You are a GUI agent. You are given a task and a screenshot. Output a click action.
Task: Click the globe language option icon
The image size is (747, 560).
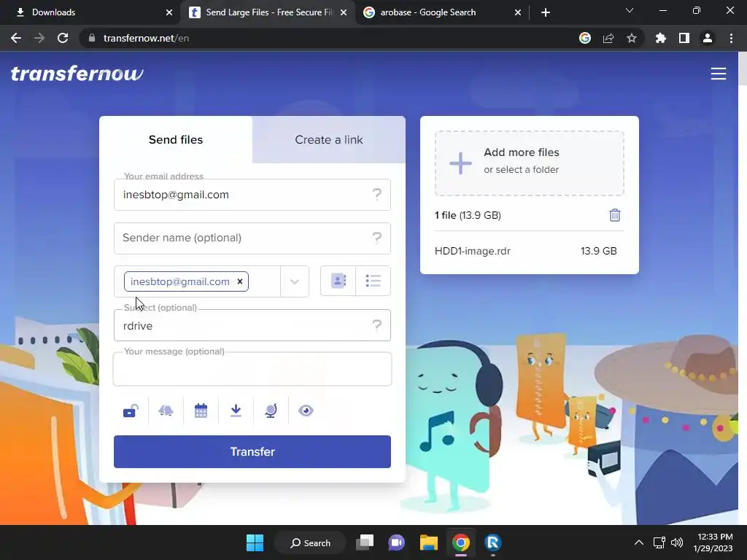(x=271, y=411)
